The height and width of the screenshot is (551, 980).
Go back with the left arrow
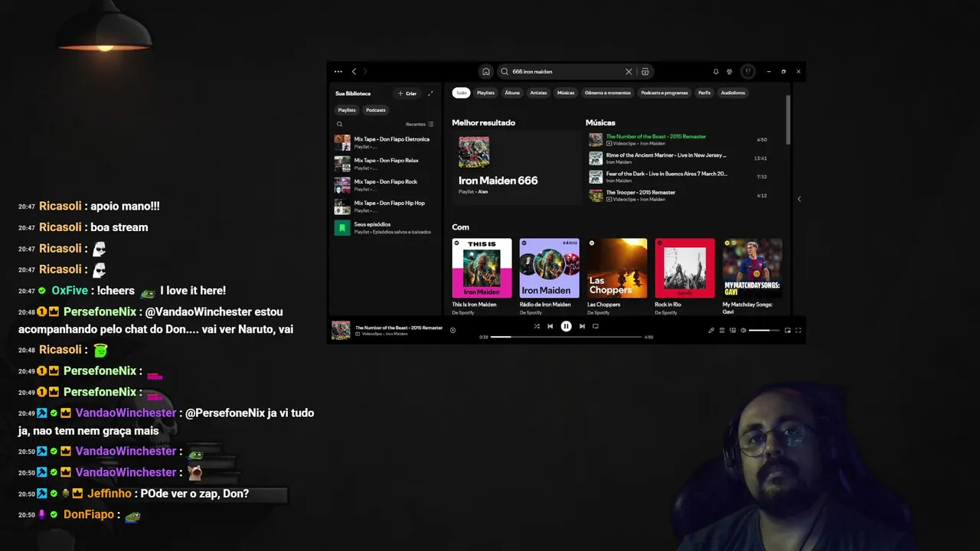pyautogui.click(x=354, y=71)
